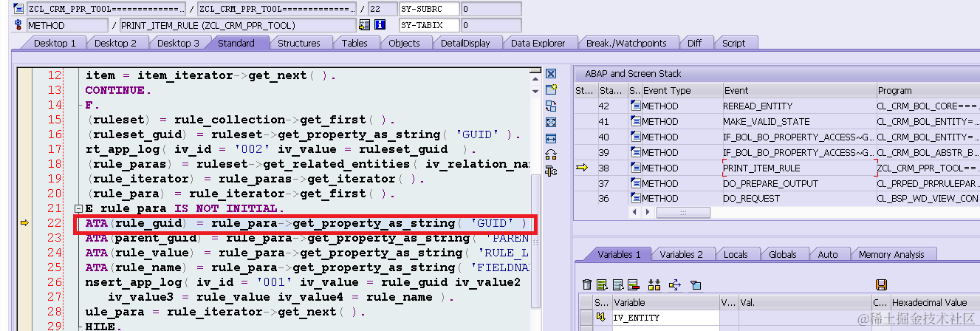Open the Tables tab
This screenshot has height=331, width=980.
pos(354,43)
